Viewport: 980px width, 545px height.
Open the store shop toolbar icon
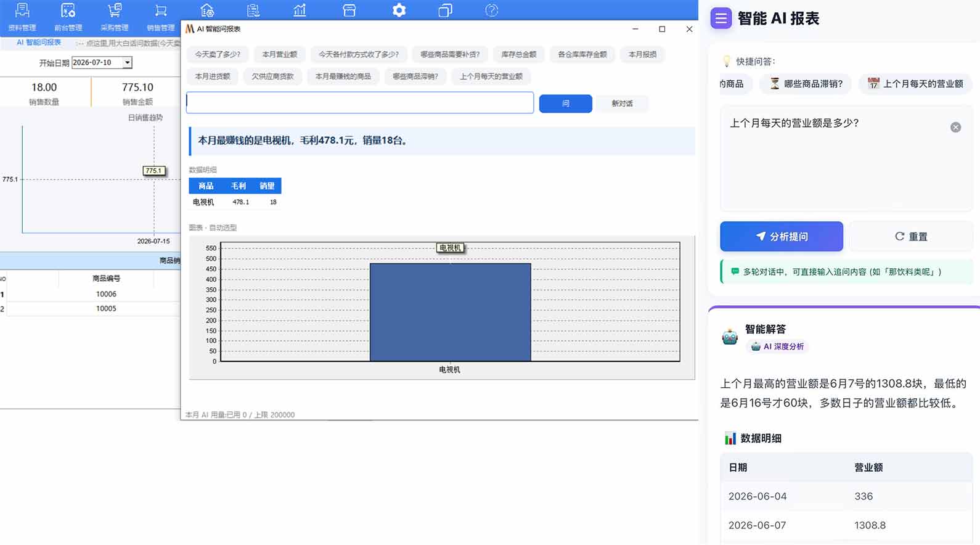pos(349,10)
